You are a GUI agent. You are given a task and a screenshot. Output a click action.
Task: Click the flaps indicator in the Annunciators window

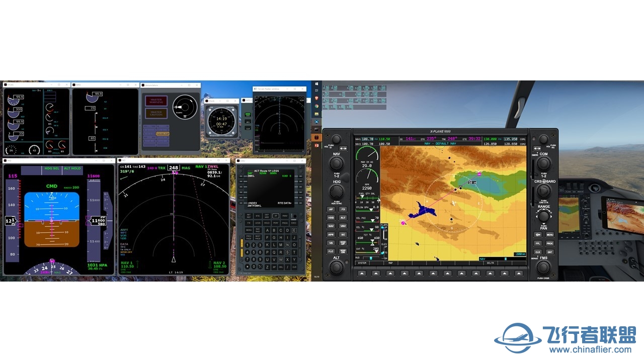[x=185, y=107]
